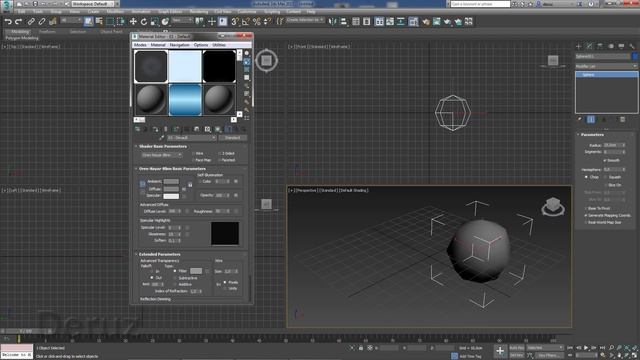Screen dimensions: 640x360
Task: Open the material name dropdown
Action: tap(191, 138)
